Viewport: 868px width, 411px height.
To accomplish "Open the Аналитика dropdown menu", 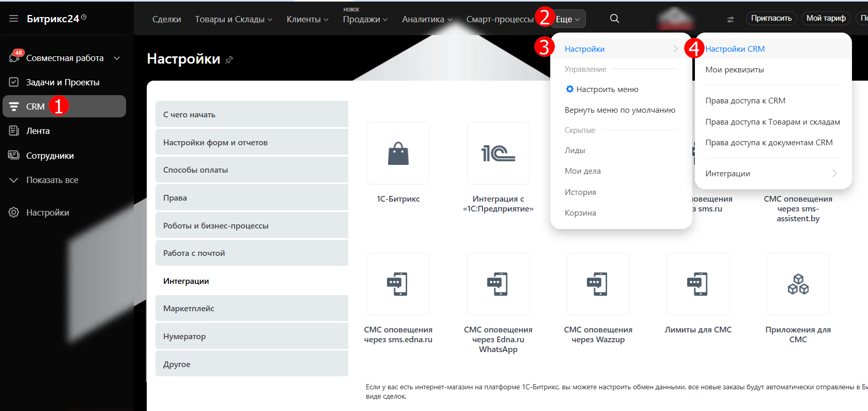I will coord(427,19).
